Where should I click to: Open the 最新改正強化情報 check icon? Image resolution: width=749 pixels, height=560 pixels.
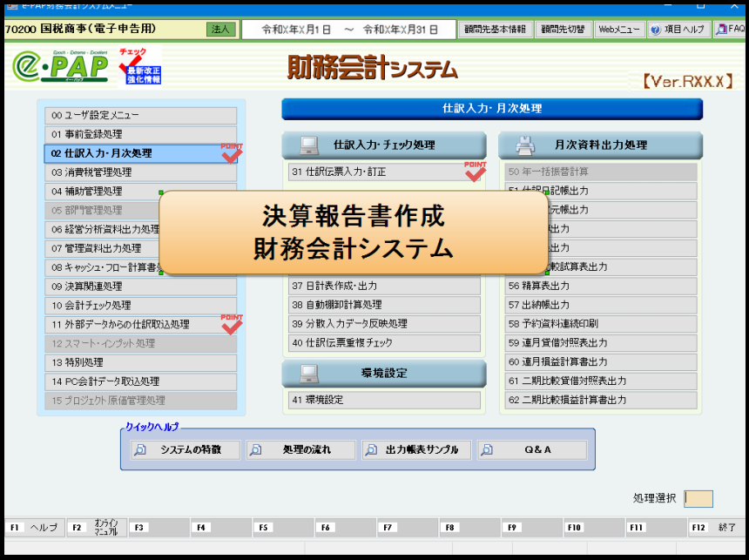(x=139, y=66)
